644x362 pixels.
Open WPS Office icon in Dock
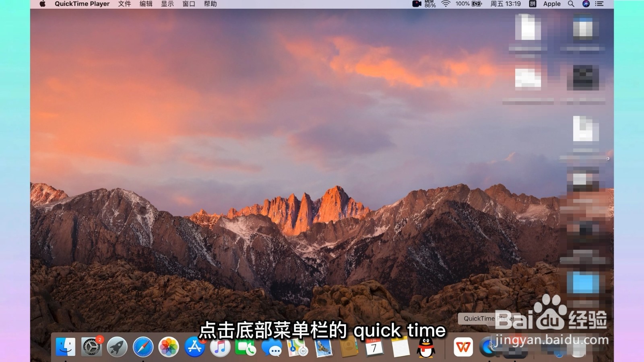point(463,347)
